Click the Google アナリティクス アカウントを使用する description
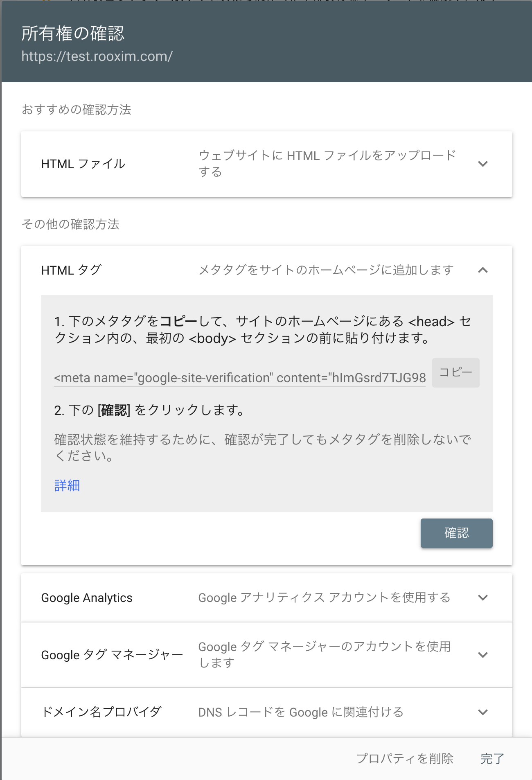The height and width of the screenshot is (780, 532). point(324,598)
